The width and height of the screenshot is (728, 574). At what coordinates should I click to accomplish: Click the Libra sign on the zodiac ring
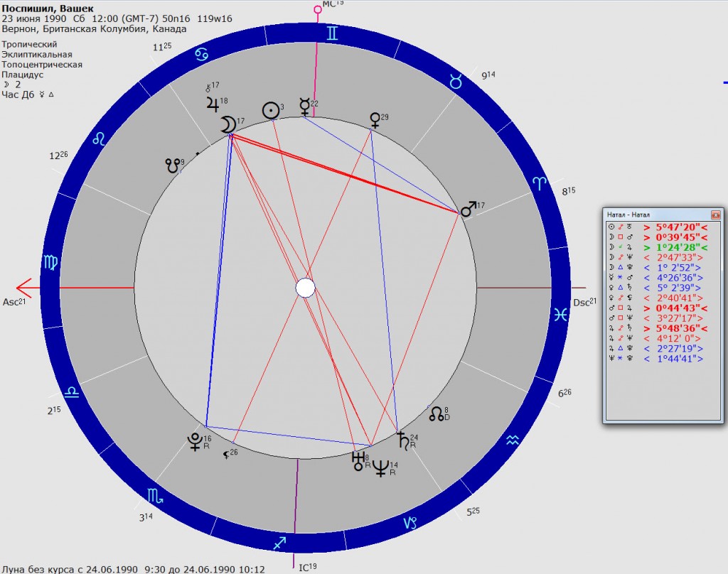72,393
